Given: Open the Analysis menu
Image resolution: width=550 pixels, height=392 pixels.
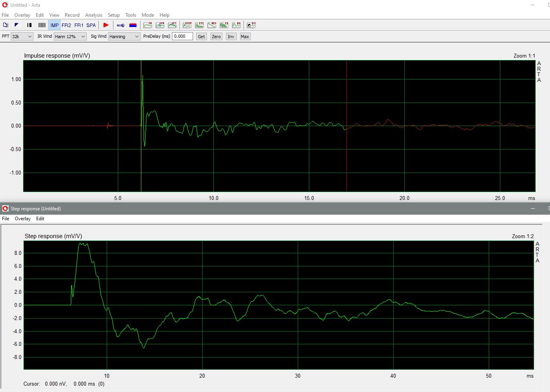Looking at the screenshot, I should tap(94, 15).
